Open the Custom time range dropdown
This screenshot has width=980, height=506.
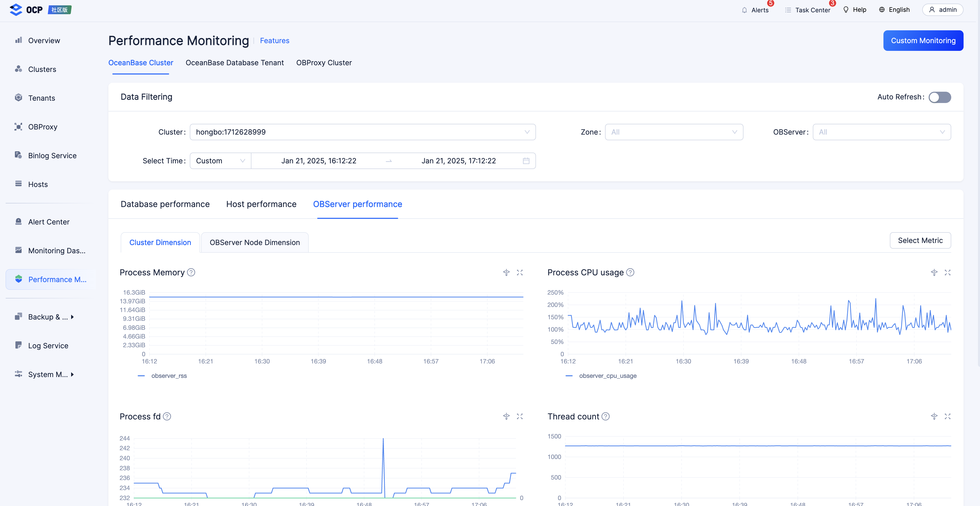[220, 161]
